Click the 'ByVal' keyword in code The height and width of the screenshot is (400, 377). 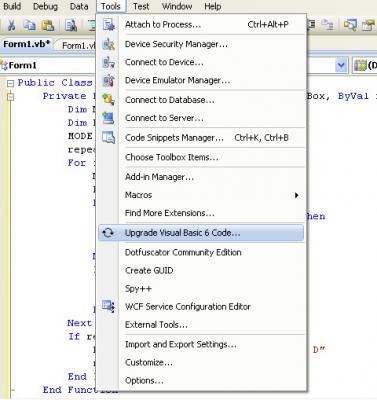pos(353,96)
